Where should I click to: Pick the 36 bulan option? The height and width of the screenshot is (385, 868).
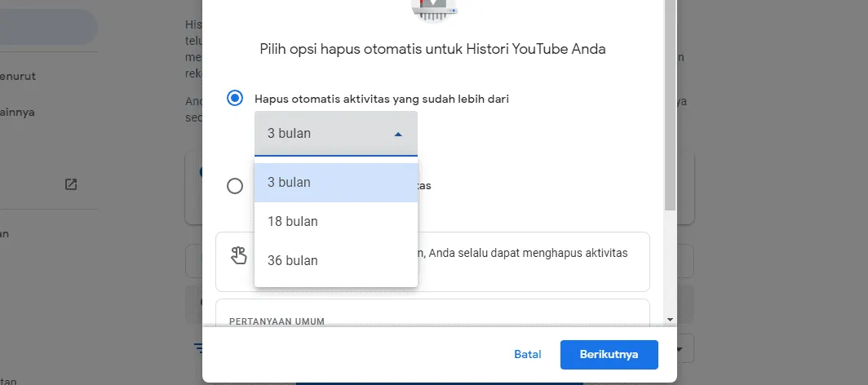(x=336, y=260)
